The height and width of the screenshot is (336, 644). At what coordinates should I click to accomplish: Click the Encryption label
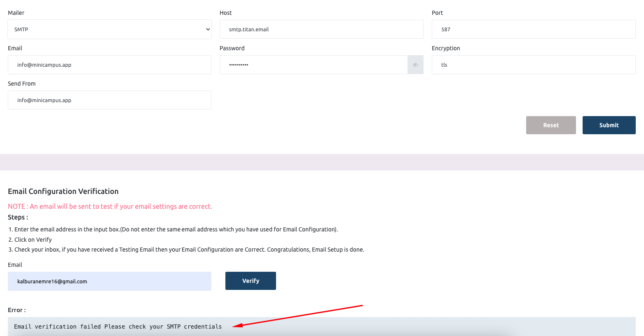(x=446, y=48)
